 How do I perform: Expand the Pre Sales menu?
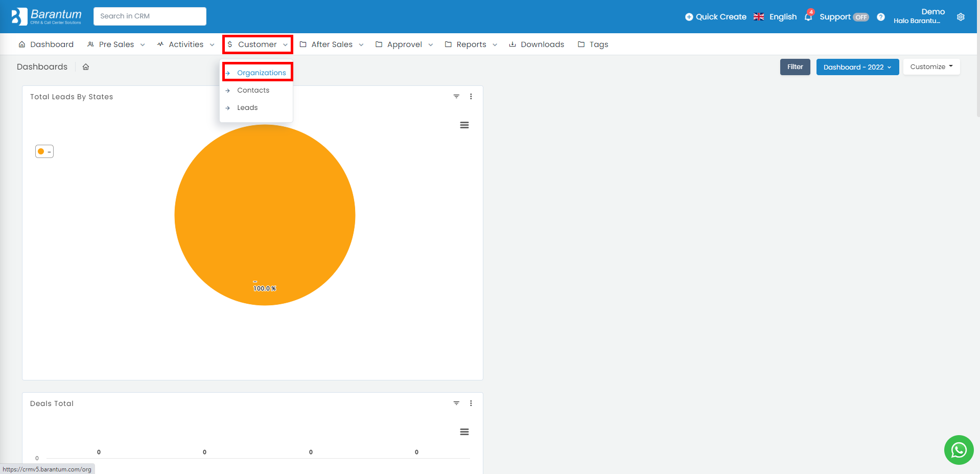click(116, 44)
